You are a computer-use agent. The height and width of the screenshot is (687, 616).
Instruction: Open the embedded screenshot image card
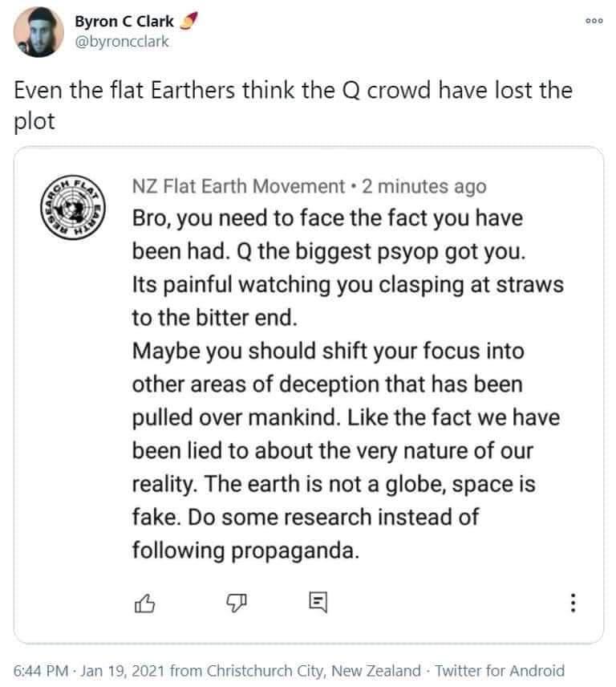pyautogui.click(x=308, y=395)
